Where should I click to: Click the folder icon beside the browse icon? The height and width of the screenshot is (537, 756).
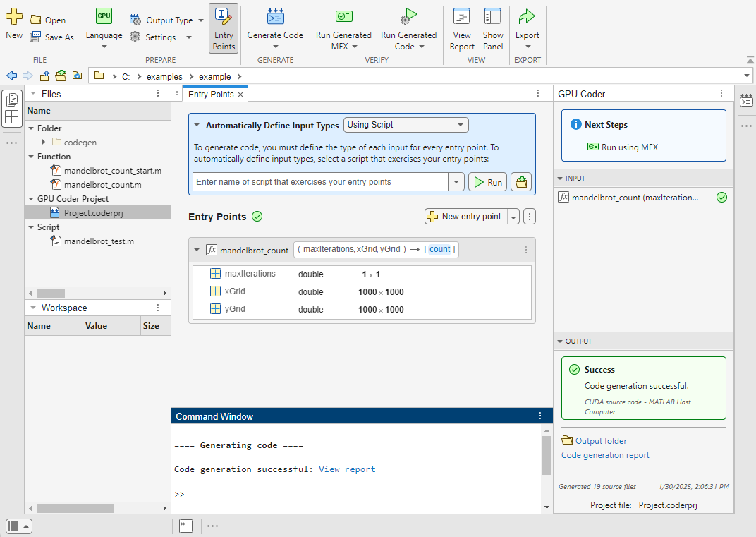pyautogui.click(x=77, y=76)
